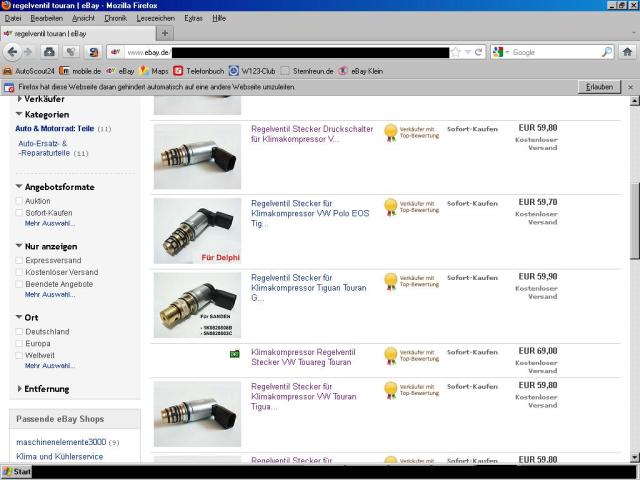Click the Für Delphi product thumbnail
The image size is (640, 480).
coord(197,231)
